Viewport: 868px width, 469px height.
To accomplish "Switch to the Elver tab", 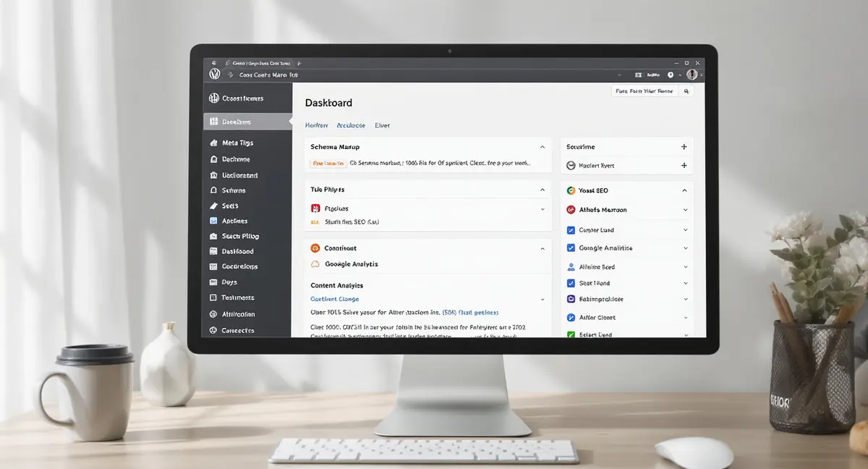I will pyautogui.click(x=383, y=125).
